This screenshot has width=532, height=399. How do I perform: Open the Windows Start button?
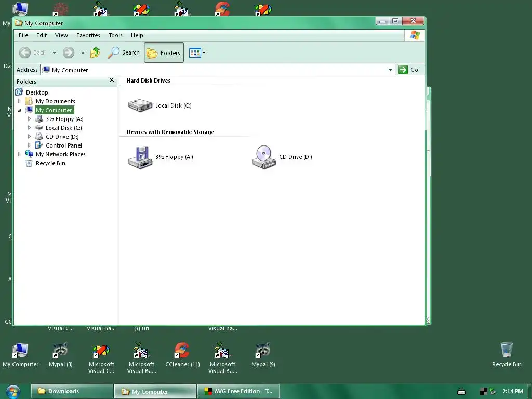point(12,392)
